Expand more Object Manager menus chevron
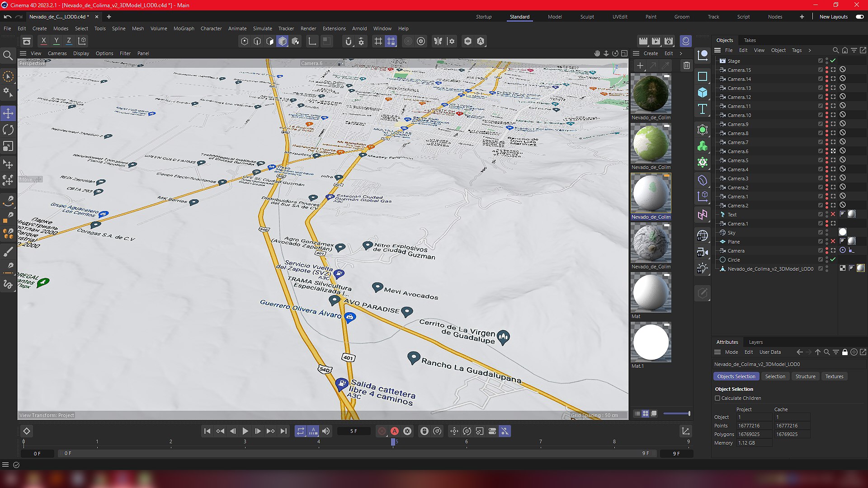 coord(810,50)
